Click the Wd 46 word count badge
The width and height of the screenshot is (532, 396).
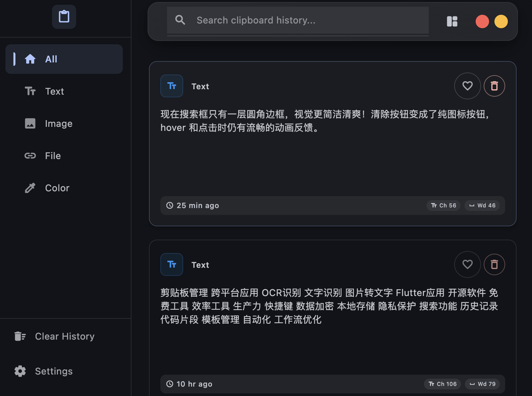(x=482, y=205)
